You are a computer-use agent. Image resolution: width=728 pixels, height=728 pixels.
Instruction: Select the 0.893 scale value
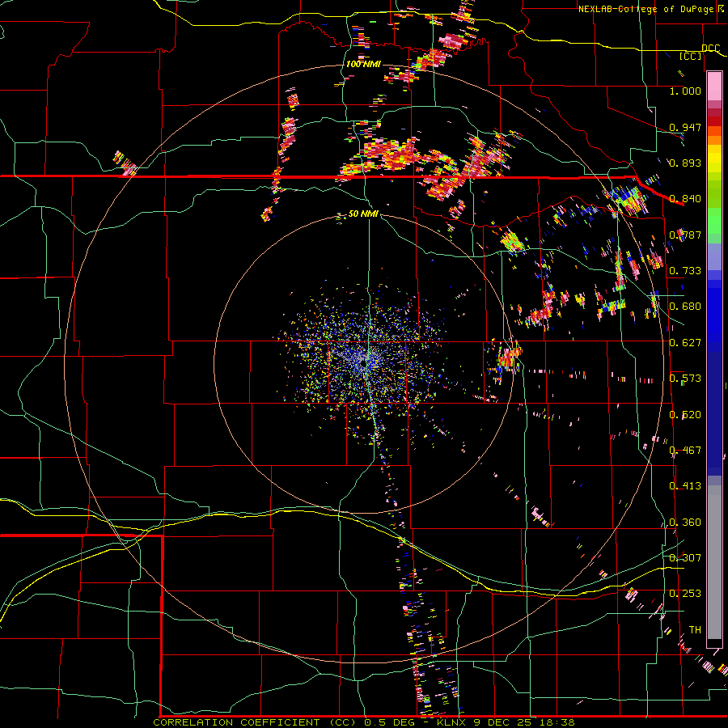[x=685, y=163]
